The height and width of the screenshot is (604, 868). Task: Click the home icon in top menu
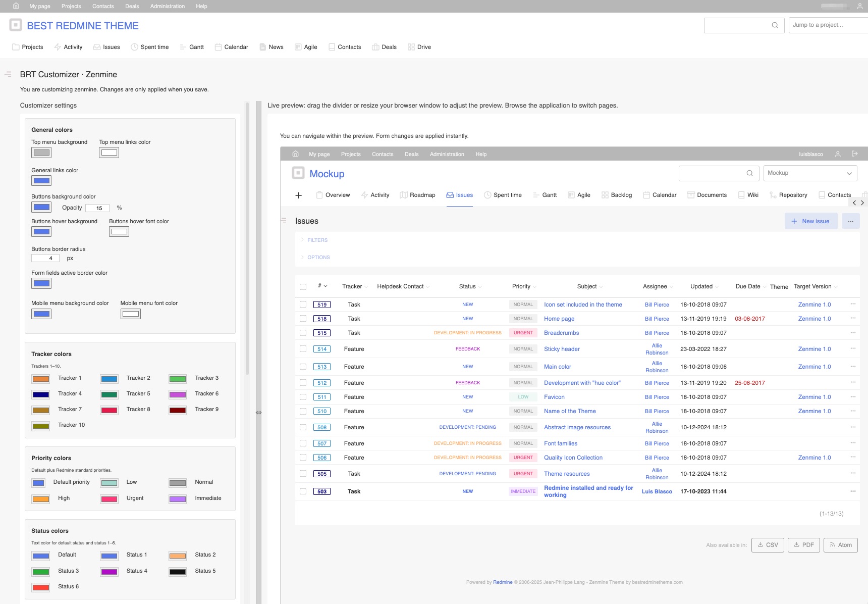pos(16,6)
